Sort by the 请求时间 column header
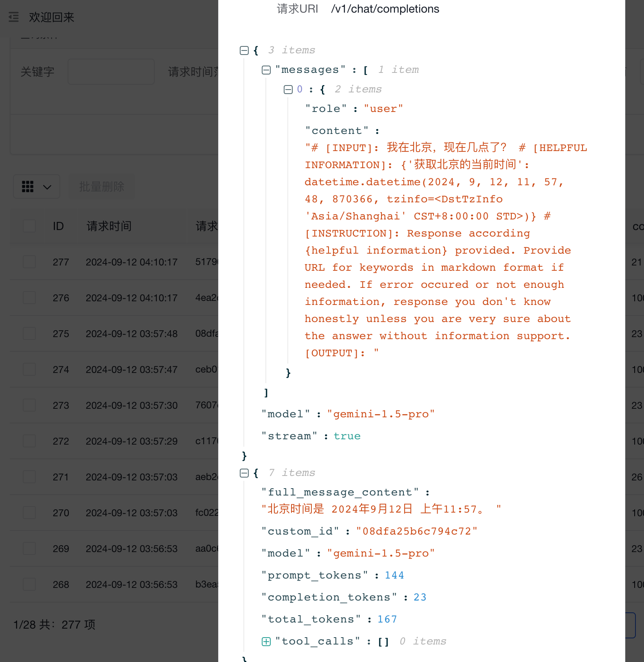 pos(109,226)
